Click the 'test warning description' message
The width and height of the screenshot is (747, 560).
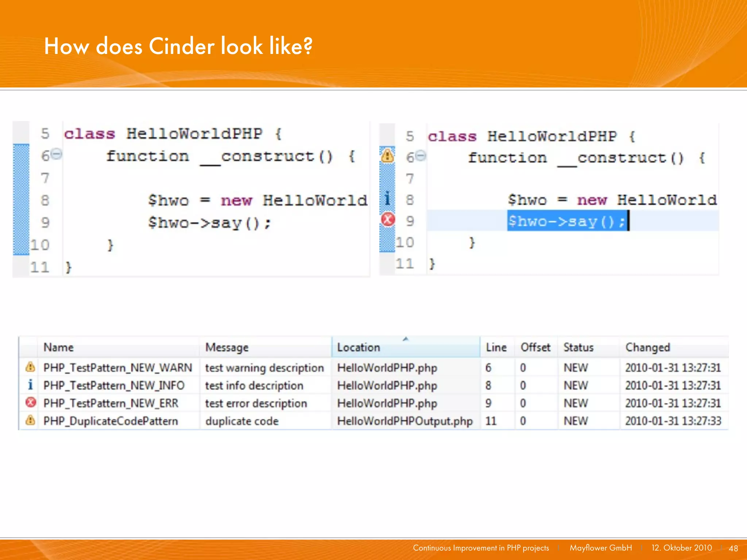click(x=264, y=368)
